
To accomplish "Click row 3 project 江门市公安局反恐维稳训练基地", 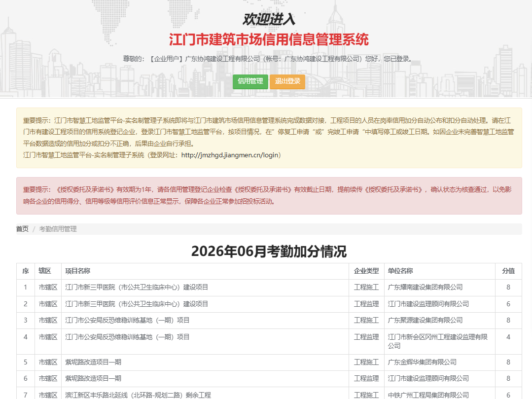I will point(127,320).
